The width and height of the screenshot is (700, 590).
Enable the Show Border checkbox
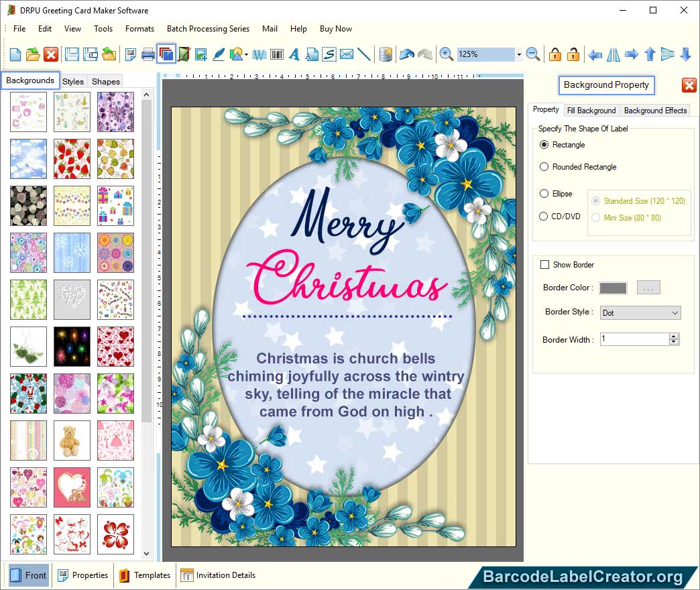545,265
